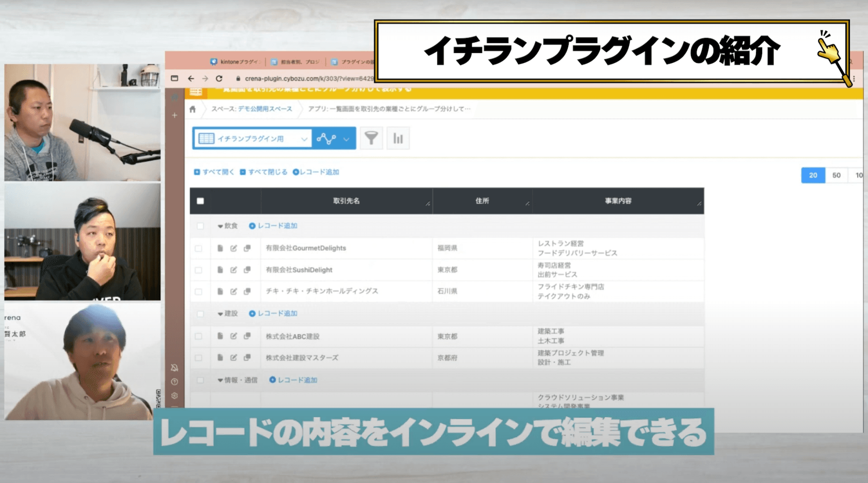Click the browser address bar URL

pos(309,79)
